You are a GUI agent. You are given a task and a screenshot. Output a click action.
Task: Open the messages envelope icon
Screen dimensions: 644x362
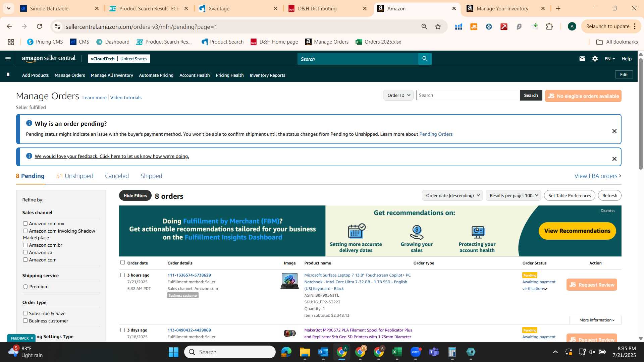pyautogui.click(x=582, y=59)
